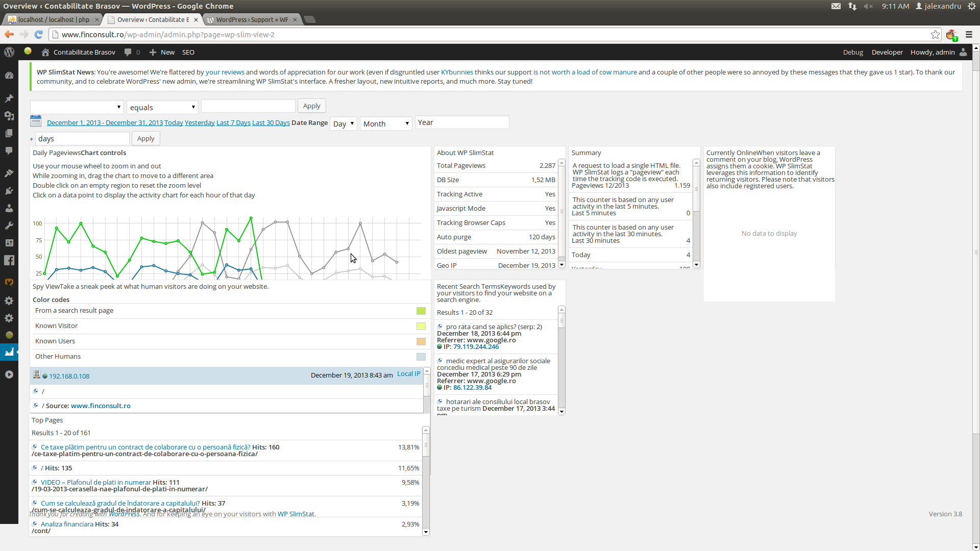The height and width of the screenshot is (551, 980).
Task: Open the Appearance paintbrush sidebar icon
Action: tap(9, 173)
